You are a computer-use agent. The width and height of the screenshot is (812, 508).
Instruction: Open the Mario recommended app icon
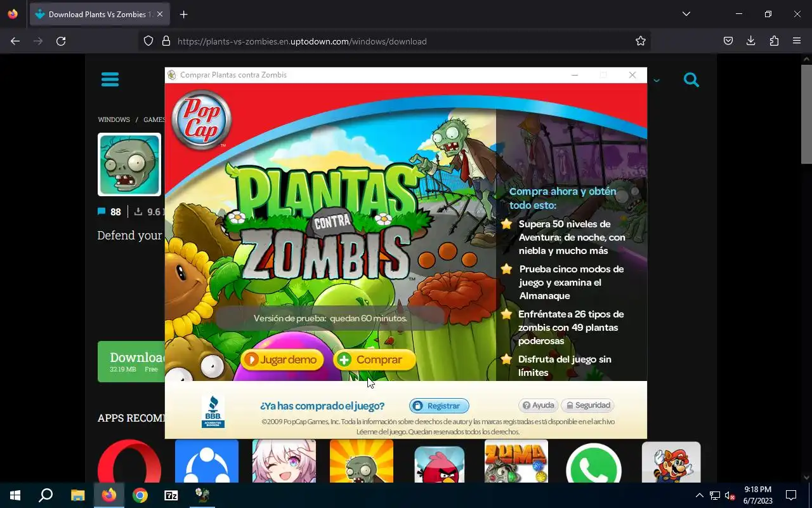point(671,463)
